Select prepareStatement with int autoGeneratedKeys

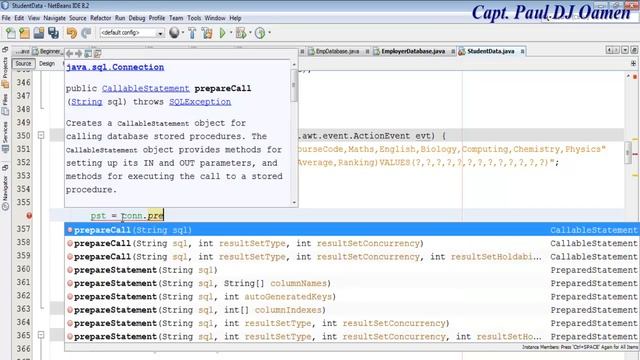[352, 297]
